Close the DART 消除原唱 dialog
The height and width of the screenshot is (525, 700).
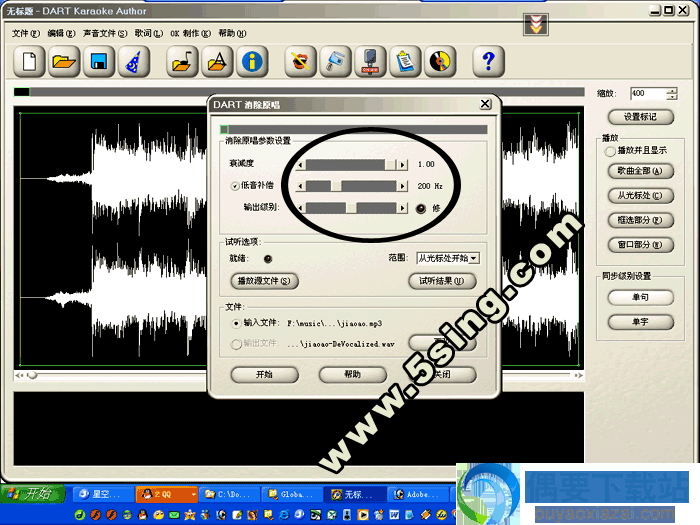485,104
